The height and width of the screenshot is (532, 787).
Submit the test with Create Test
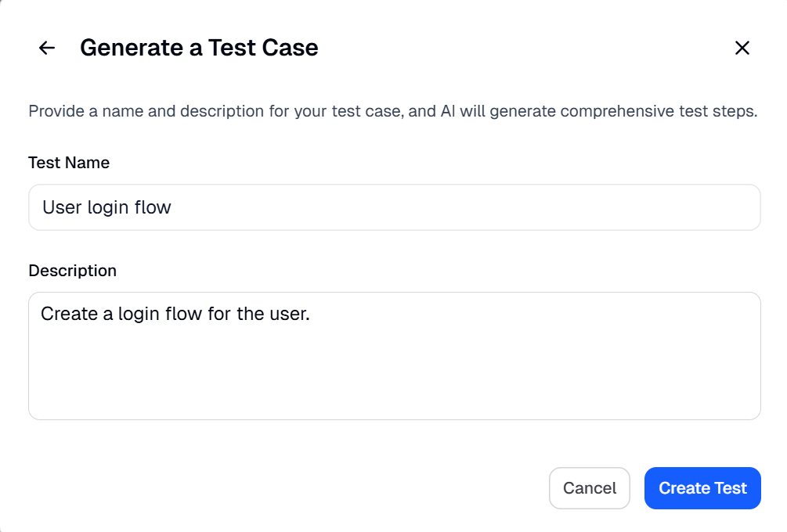point(702,487)
